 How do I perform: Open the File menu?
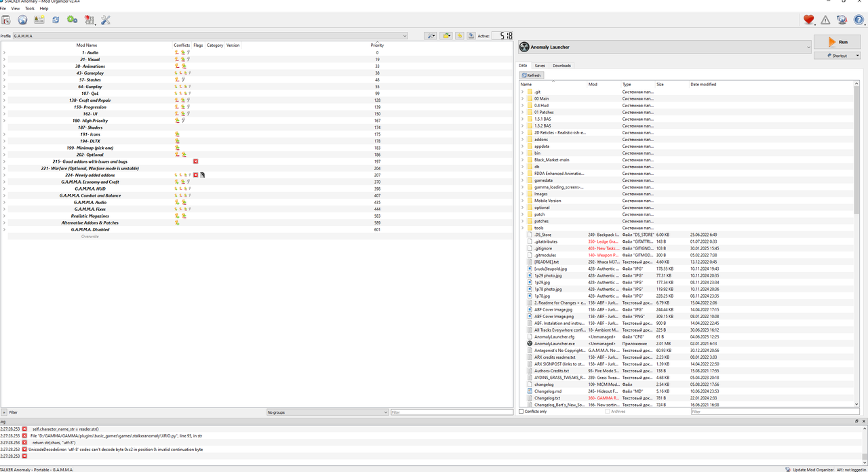coord(3,8)
